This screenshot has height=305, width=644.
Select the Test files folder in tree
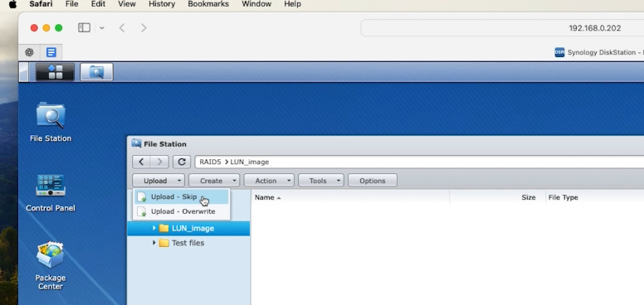[x=188, y=243]
